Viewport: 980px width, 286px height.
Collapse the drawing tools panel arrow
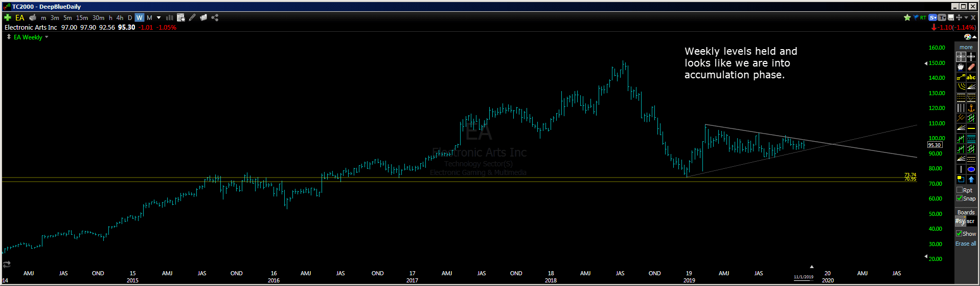(974, 37)
